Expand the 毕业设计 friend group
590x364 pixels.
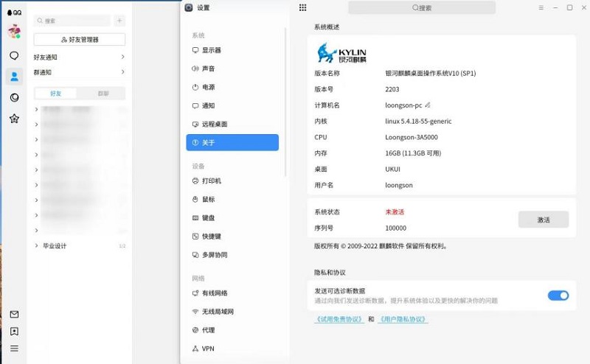pyautogui.click(x=37, y=246)
